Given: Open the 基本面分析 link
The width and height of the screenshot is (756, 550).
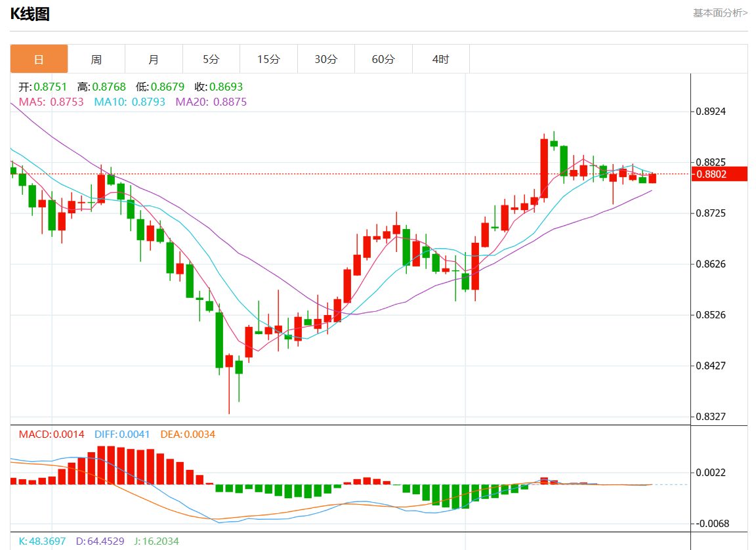Looking at the screenshot, I should click(720, 13).
